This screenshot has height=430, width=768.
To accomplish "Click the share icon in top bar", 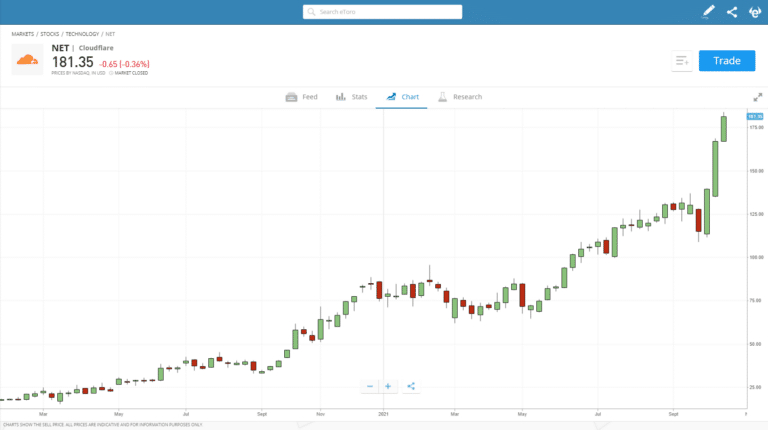I will (x=732, y=12).
